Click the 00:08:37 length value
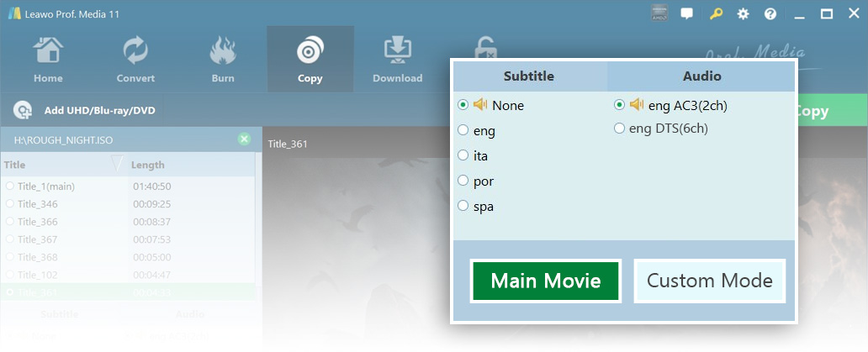Image resolution: width=868 pixels, height=352 pixels. [151, 222]
